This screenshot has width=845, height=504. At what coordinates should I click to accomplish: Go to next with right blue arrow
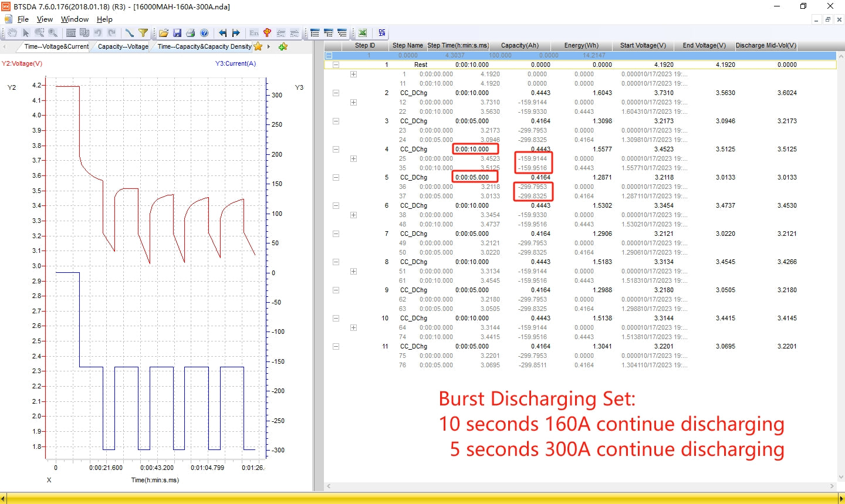click(x=236, y=33)
